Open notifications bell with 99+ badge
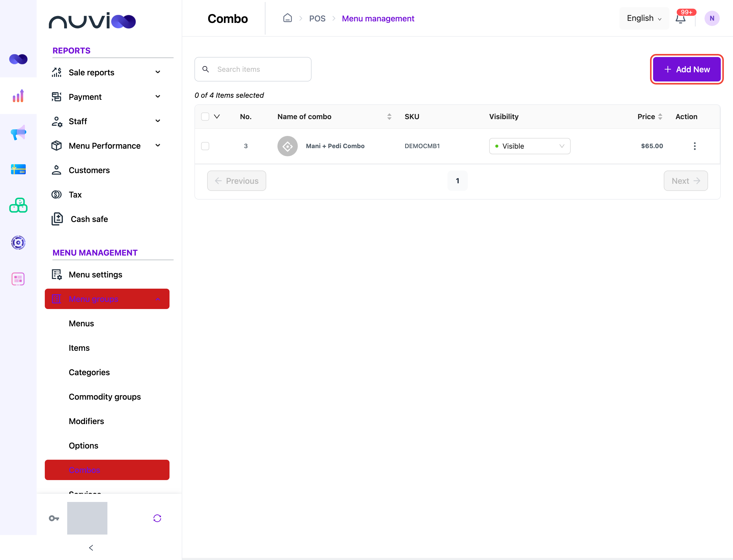The image size is (733, 560). 680,18
